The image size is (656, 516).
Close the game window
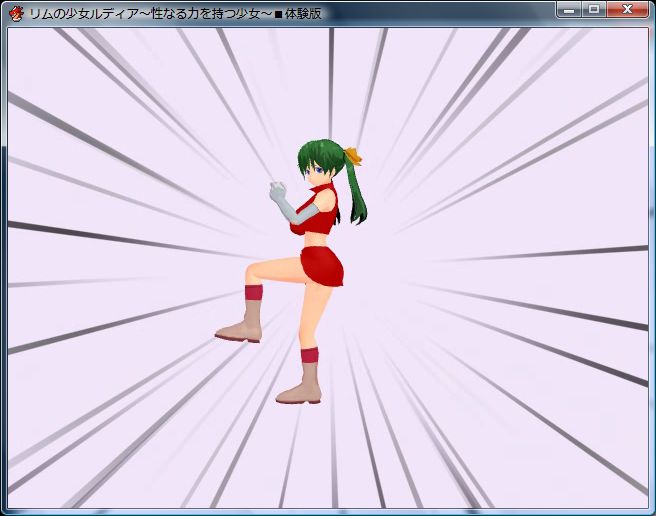coord(628,10)
